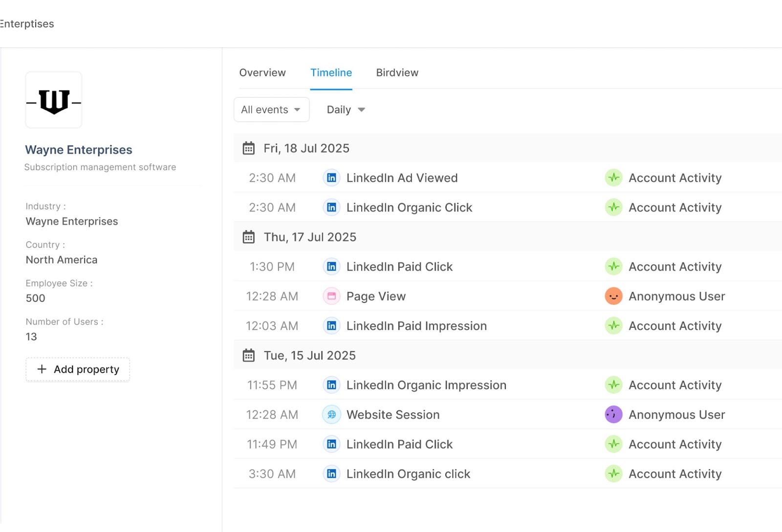This screenshot has height=532, width=782.
Task: Click activity pulse icon on 2:30 AM Organic Click row
Action: [613, 208]
